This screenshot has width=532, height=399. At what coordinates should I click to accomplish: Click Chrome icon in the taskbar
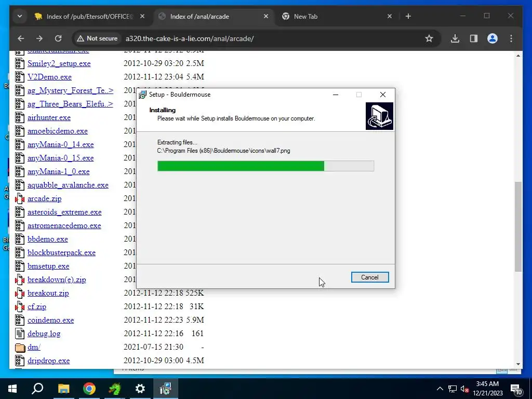(89, 389)
